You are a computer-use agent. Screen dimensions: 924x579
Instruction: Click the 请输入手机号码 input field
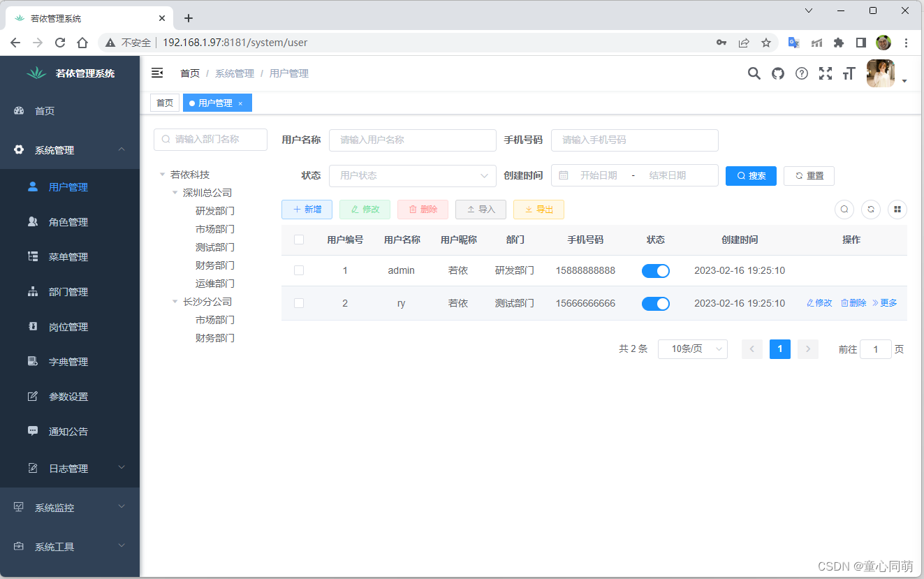tap(635, 140)
